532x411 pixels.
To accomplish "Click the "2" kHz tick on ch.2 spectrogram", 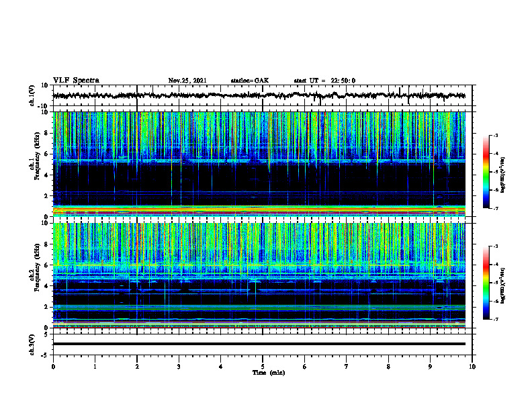I will click(46, 307).
